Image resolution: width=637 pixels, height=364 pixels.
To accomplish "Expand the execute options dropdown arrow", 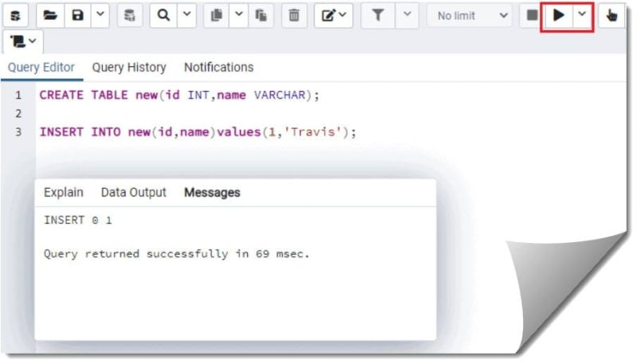I will click(582, 16).
